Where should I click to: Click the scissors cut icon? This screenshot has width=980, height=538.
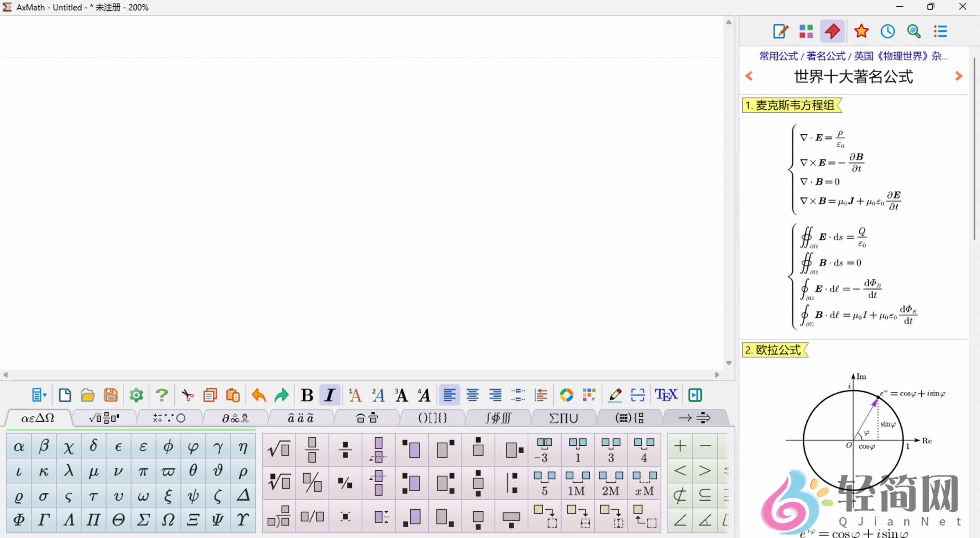[187, 395]
